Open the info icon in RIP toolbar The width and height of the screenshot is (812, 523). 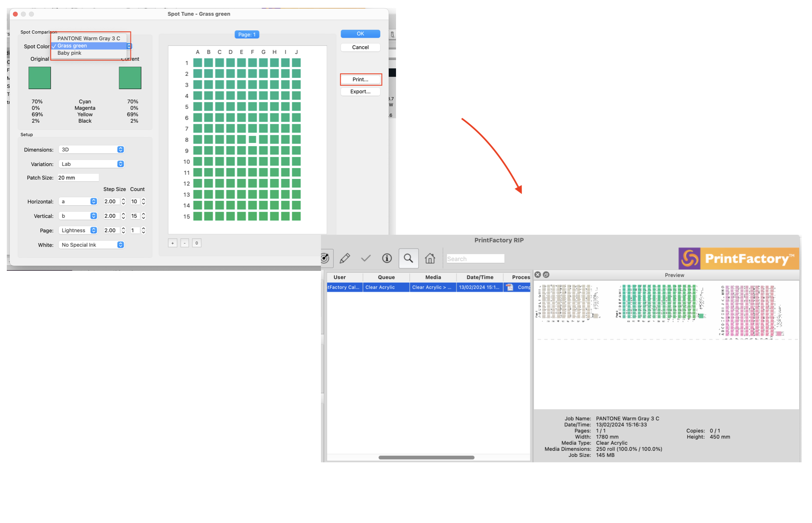(387, 258)
